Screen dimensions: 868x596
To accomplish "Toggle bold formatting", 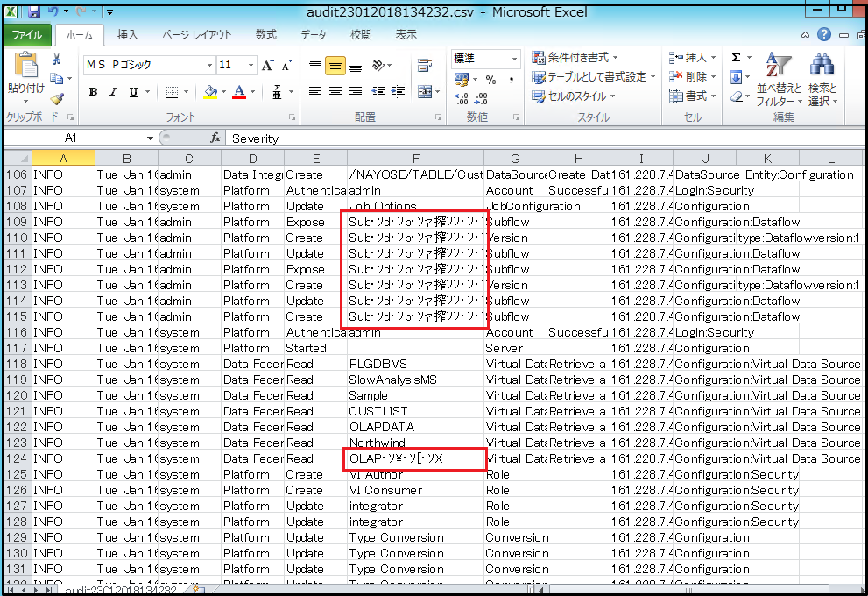I will click(x=93, y=93).
